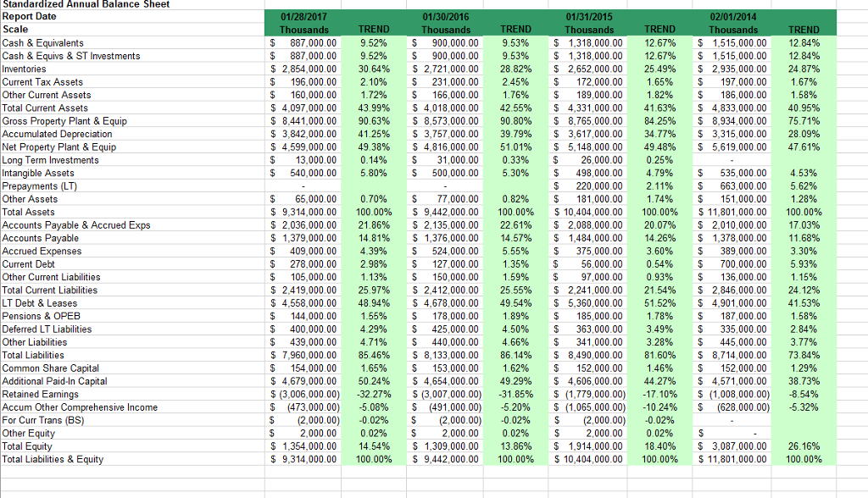868x498 pixels.
Task: Select the first TREND column header
Action: pyautogui.click(x=374, y=28)
